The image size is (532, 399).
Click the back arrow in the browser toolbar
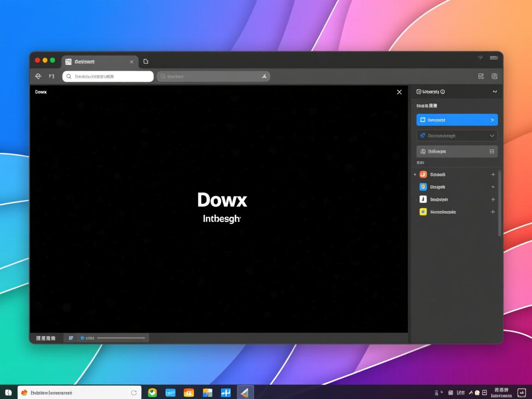[38, 76]
